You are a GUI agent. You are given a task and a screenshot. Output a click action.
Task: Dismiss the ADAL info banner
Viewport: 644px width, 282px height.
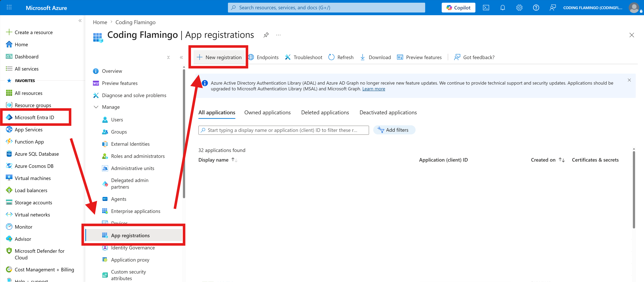click(x=629, y=80)
